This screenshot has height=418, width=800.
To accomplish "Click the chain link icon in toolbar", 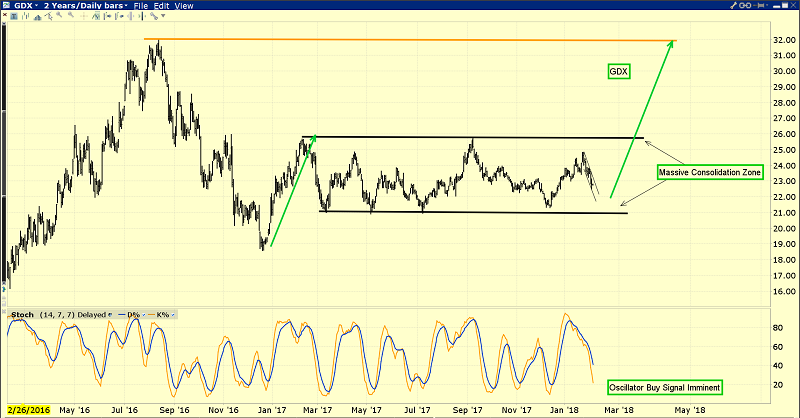I will [x=154, y=16].
